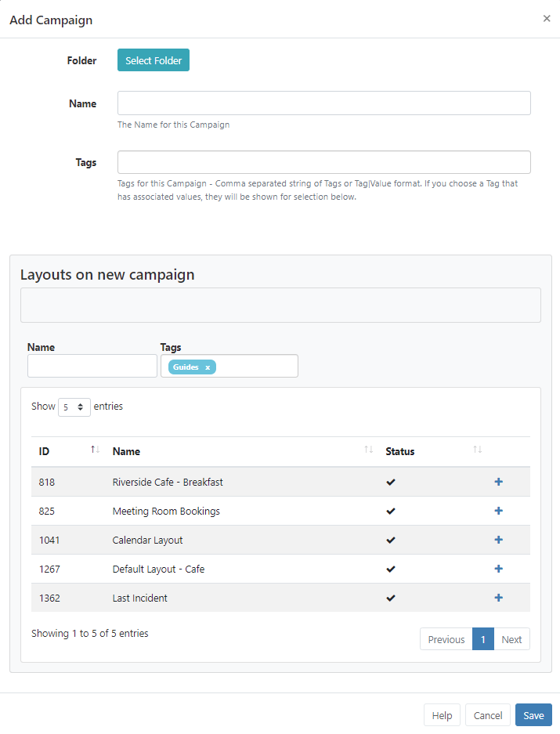Viewport: 560px width, 734px height.
Task: Click the sort arrows on the ID column
Action: pyautogui.click(x=93, y=448)
